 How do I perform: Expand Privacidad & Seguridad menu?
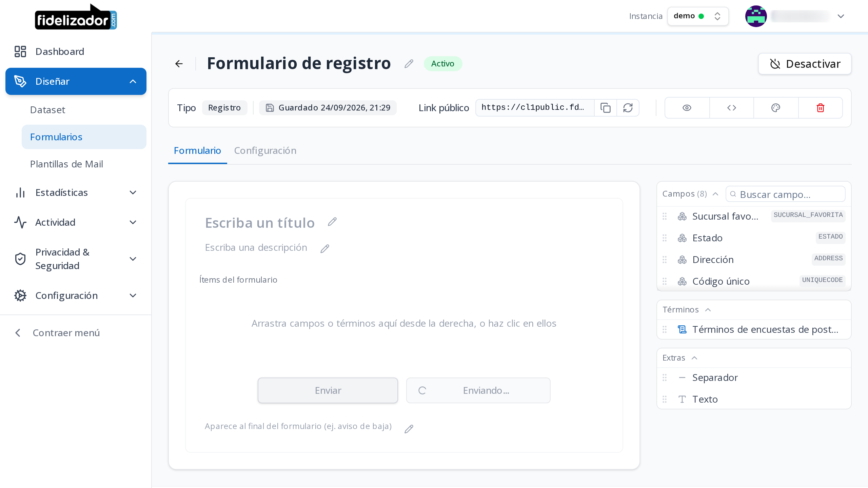point(76,259)
